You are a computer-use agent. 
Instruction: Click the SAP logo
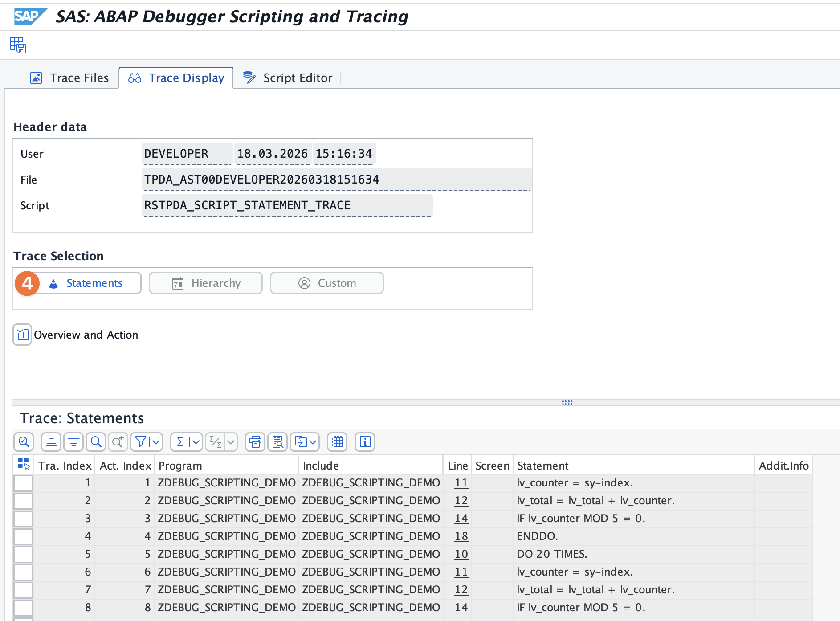point(30,16)
